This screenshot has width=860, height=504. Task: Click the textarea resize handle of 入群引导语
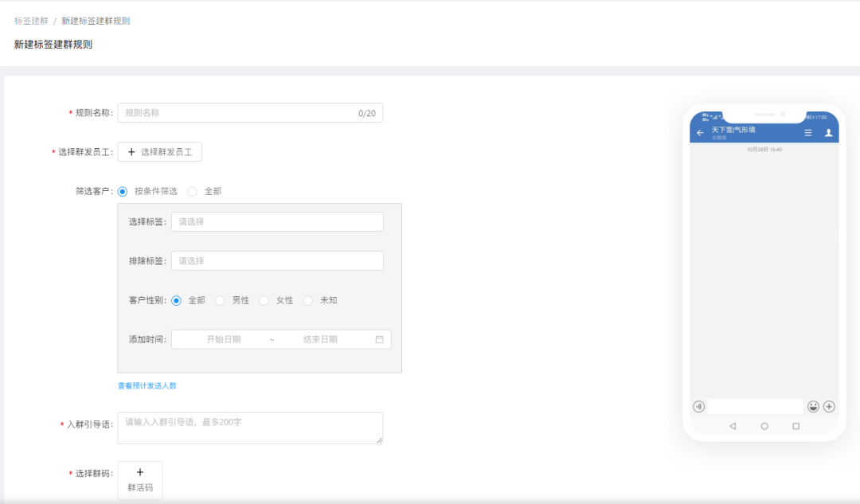point(380,440)
